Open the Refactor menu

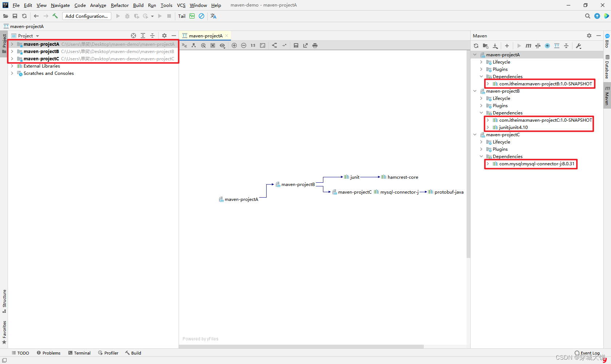click(x=120, y=5)
